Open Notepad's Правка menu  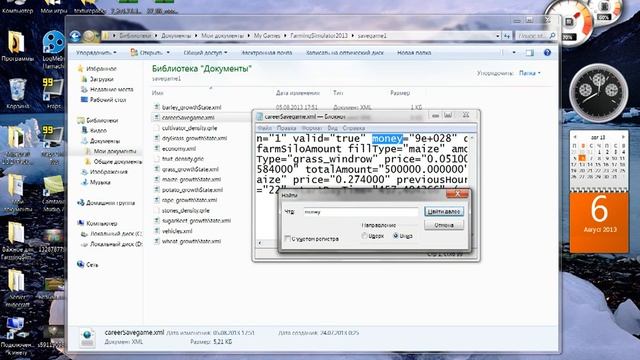pyautogui.click(x=286, y=128)
